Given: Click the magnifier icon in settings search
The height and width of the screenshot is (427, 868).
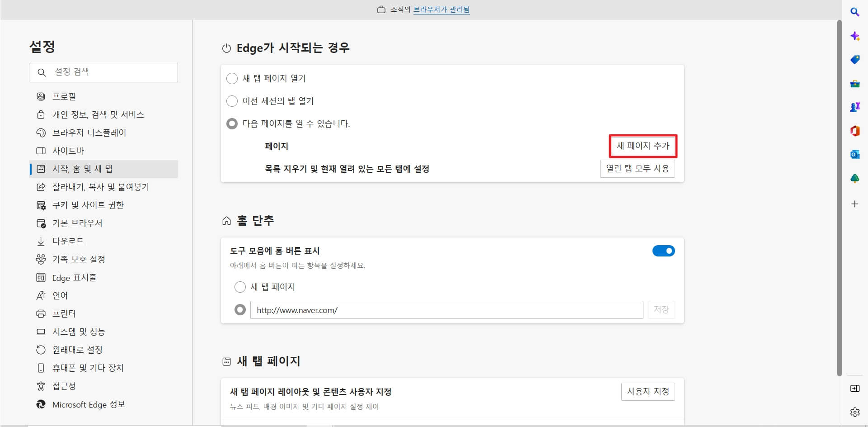Looking at the screenshot, I should click(42, 72).
